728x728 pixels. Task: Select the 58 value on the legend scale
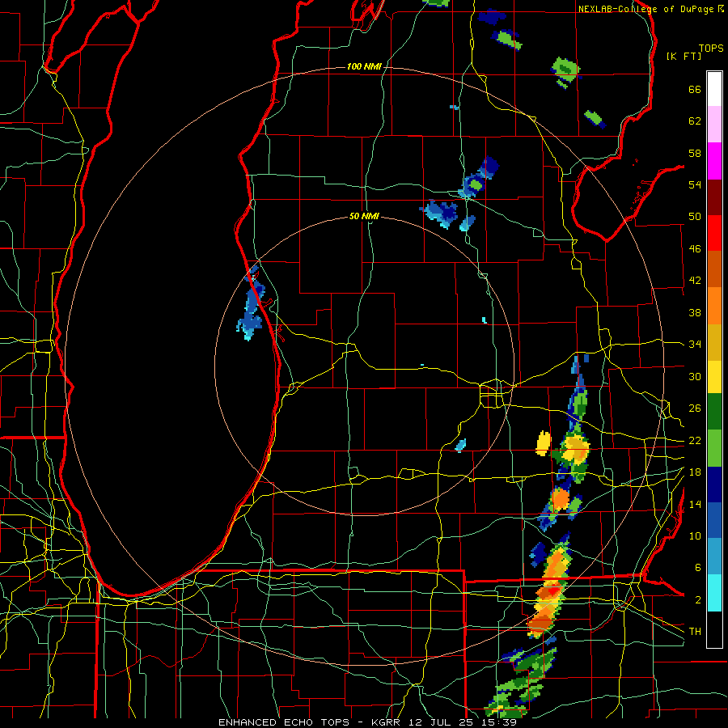coord(695,153)
